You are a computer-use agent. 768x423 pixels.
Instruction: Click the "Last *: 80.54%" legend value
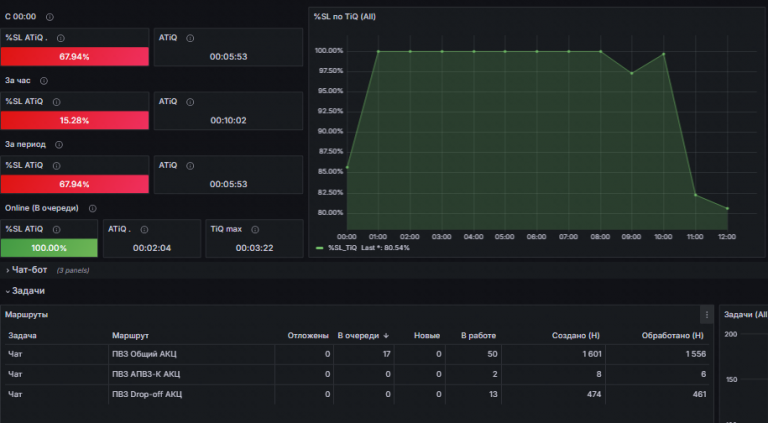385,248
